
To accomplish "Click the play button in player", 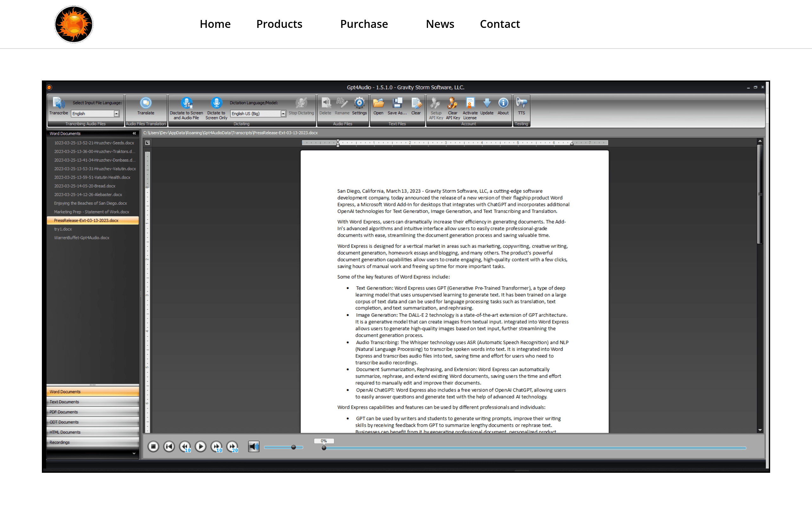I will 201,446.
